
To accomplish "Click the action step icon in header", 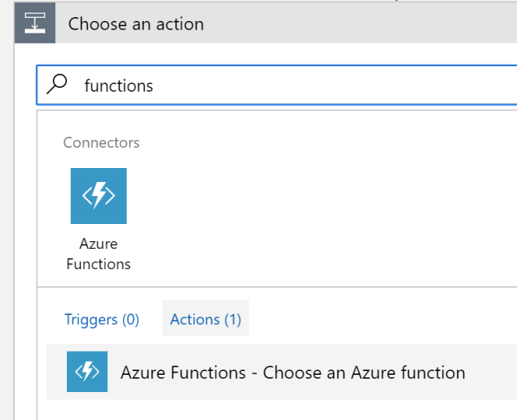I will click(x=35, y=23).
